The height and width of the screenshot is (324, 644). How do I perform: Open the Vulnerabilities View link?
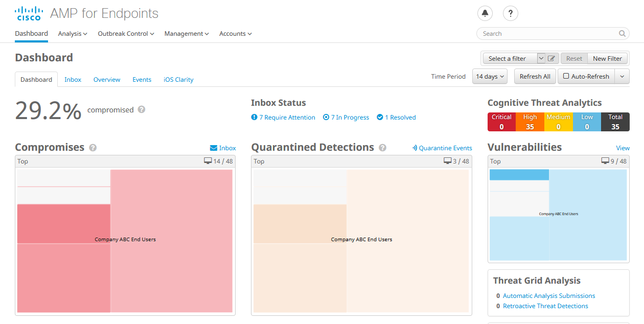pos(623,148)
